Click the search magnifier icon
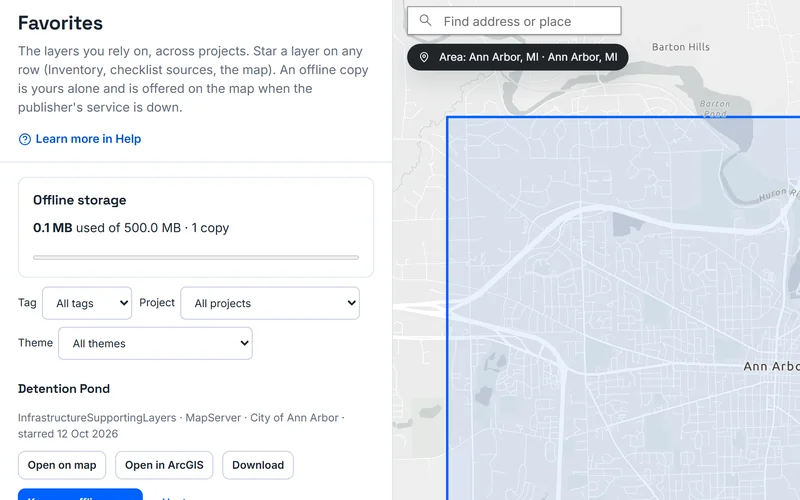Viewport: 800px width, 500px height. coord(425,20)
